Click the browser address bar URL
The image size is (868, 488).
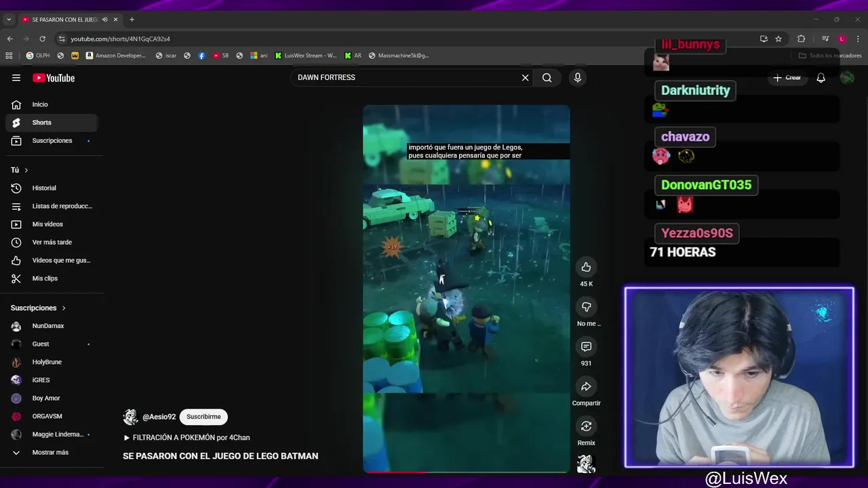point(120,39)
